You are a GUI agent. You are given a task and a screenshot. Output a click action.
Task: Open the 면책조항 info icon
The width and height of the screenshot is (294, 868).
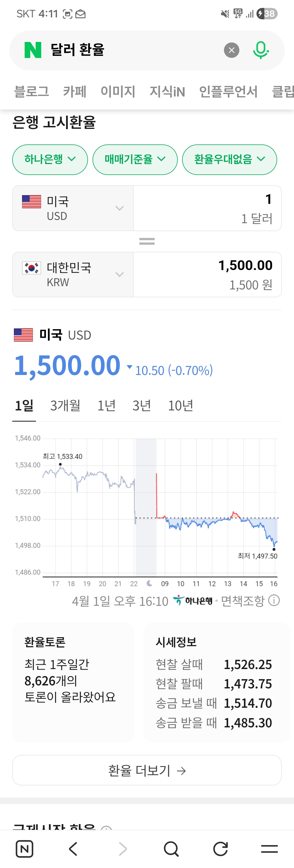(x=274, y=600)
